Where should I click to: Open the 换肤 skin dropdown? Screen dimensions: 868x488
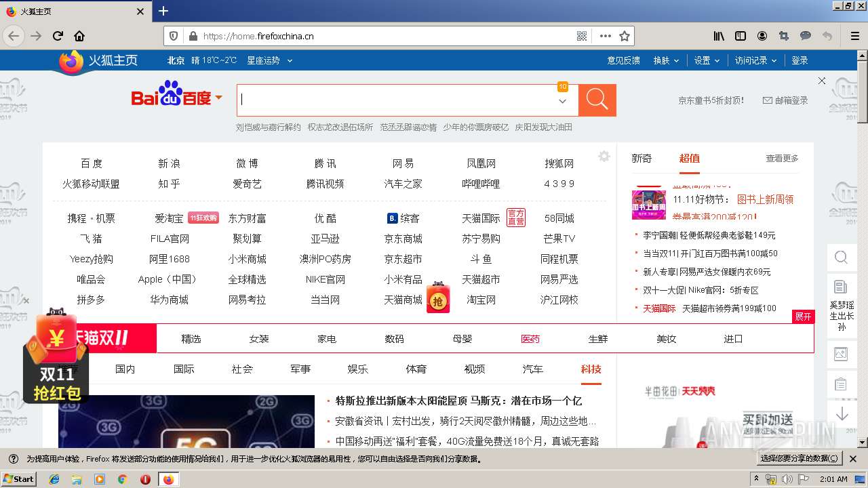(666, 60)
